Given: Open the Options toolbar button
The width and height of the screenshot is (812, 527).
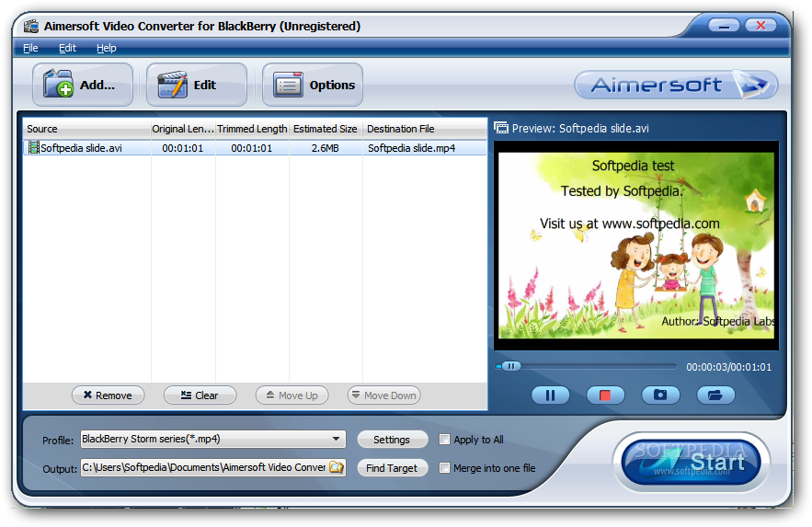Looking at the screenshot, I should tap(313, 85).
